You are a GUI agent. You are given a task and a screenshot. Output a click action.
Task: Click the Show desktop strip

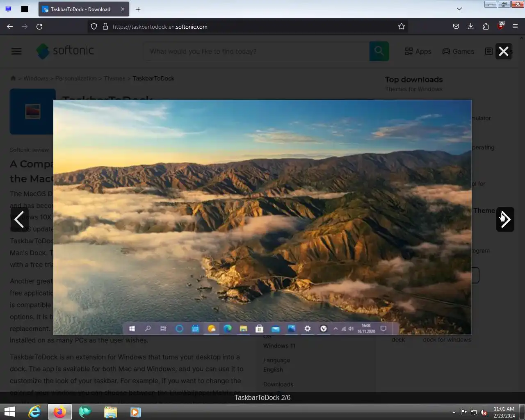pyautogui.click(x=522, y=412)
